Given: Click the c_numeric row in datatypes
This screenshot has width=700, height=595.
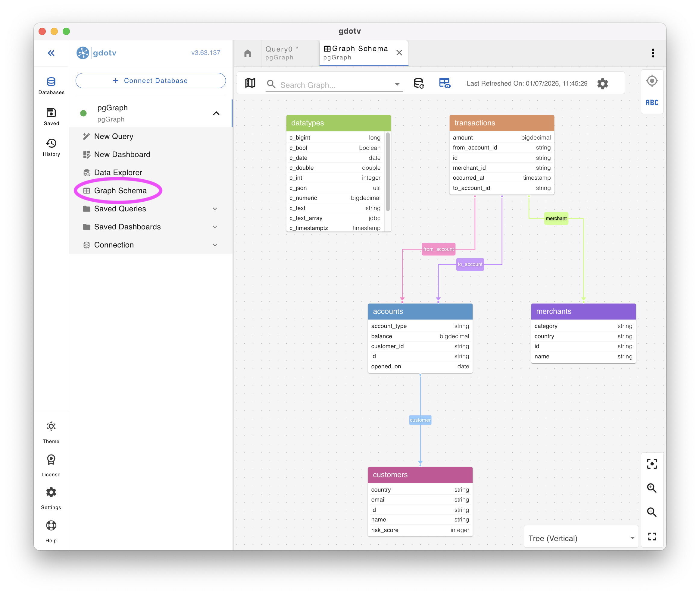Looking at the screenshot, I should point(335,198).
